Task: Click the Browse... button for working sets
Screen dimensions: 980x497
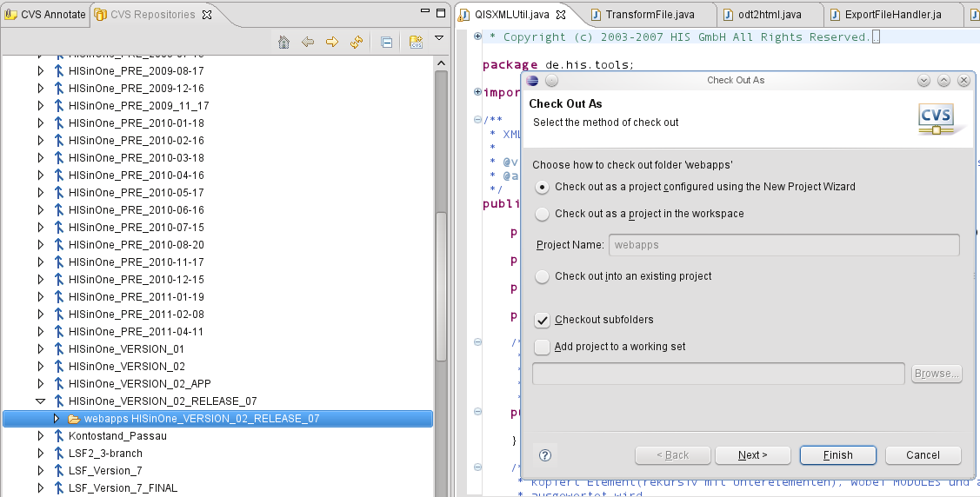Action: pyautogui.click(x=937, y=374)
